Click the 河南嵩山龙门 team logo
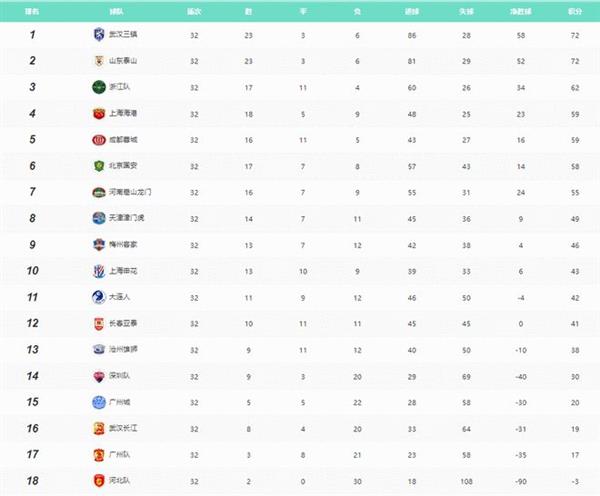The height and width of the screenshot is (496, 600). click(x=99, y=192)
